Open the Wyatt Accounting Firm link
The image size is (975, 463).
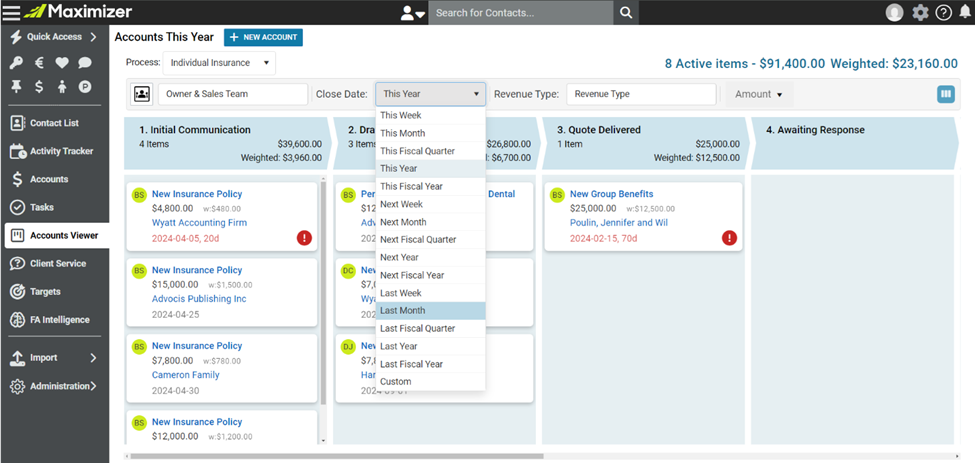[199, 222]
